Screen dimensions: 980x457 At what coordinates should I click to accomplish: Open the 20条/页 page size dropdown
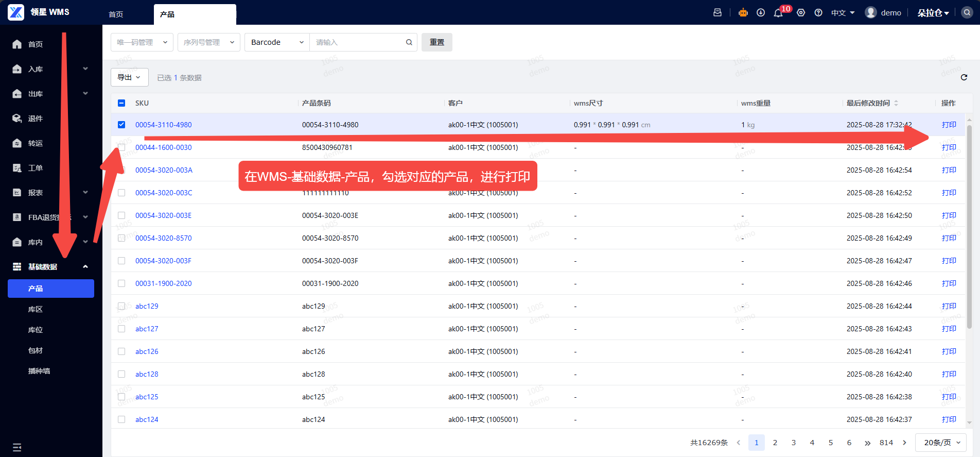941,443
